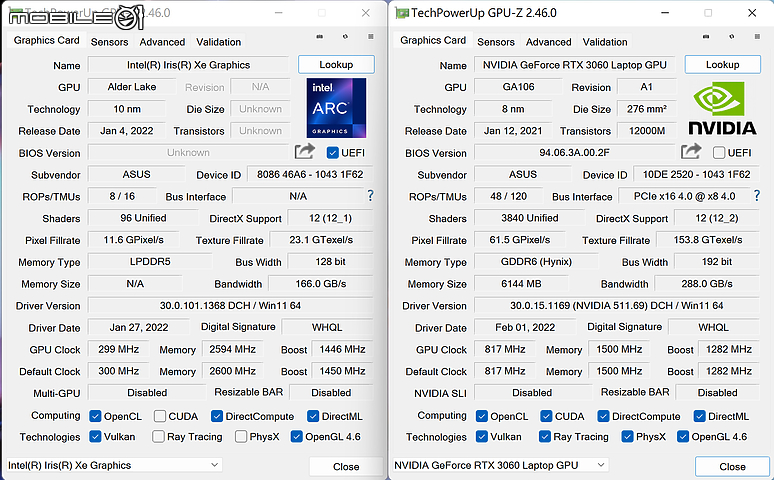
Task: Toggle DirectCompute checkbox in Intel window
Action: 217,416
